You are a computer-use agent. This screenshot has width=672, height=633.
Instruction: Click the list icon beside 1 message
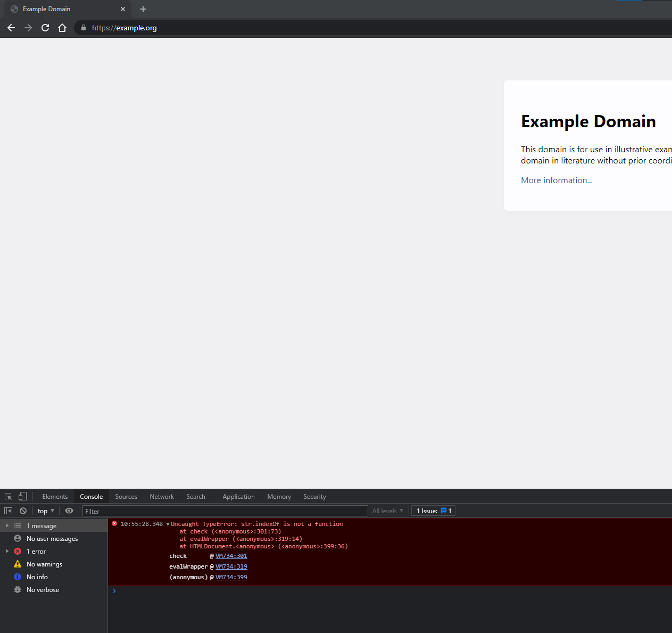tap(18, 525)
